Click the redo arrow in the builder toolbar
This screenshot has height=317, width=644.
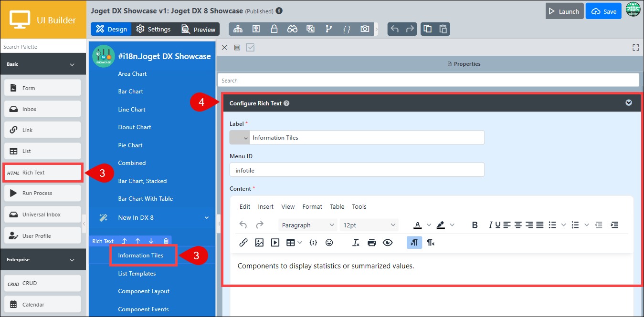(410, 29)
